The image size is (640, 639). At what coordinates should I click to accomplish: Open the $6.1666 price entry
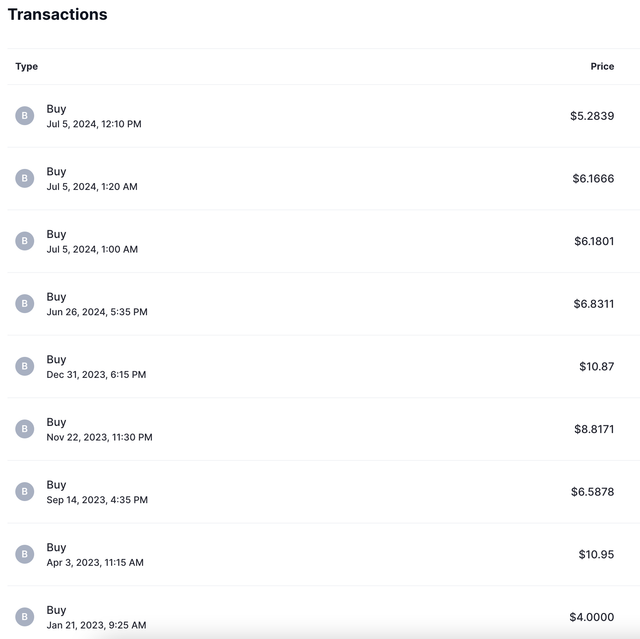point(593,178)
